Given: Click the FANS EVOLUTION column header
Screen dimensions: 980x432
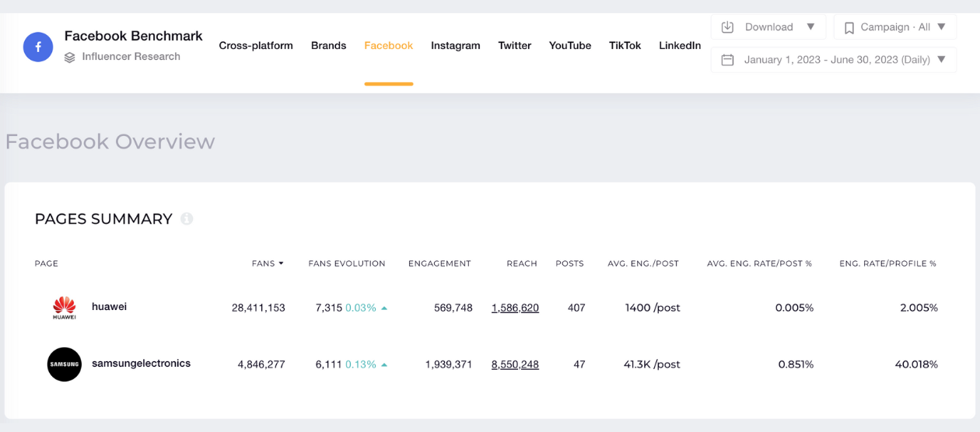Looking at the screenshot, I should (x=347, y=263).
